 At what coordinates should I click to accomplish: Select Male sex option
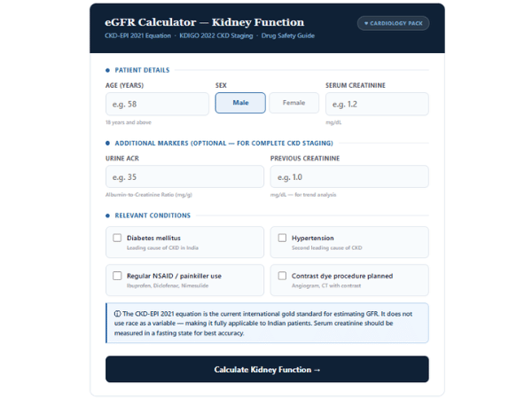[x=240, y=103]
